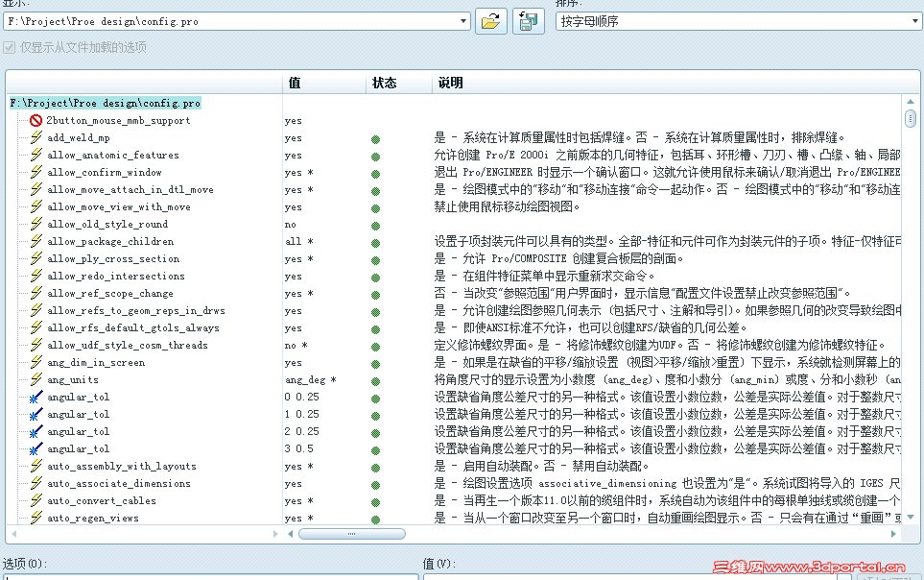The image size is (924, 580).
Task: Click the lightning icon beside auto_associate_dimensions
Action: [x=36, y=483]
